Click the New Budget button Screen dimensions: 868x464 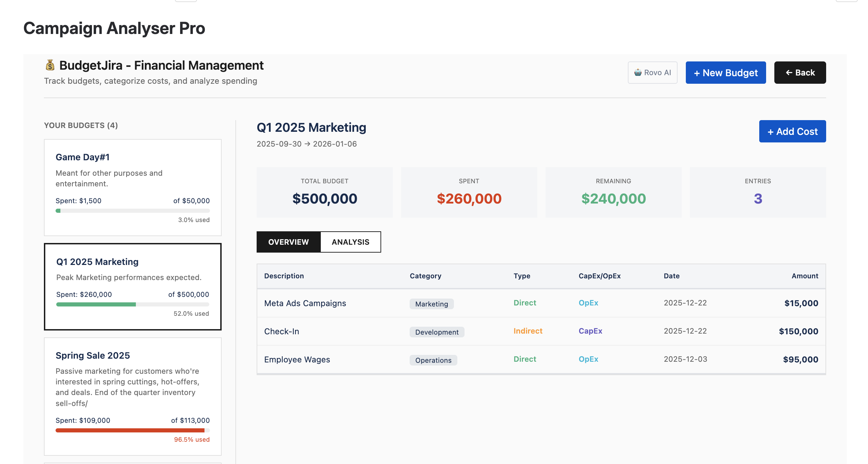point(726,73)
